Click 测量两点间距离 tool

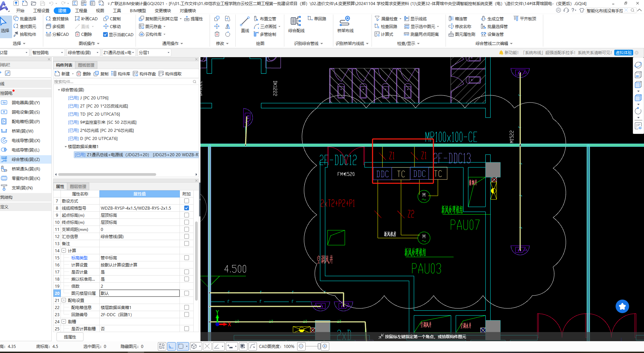422,34
